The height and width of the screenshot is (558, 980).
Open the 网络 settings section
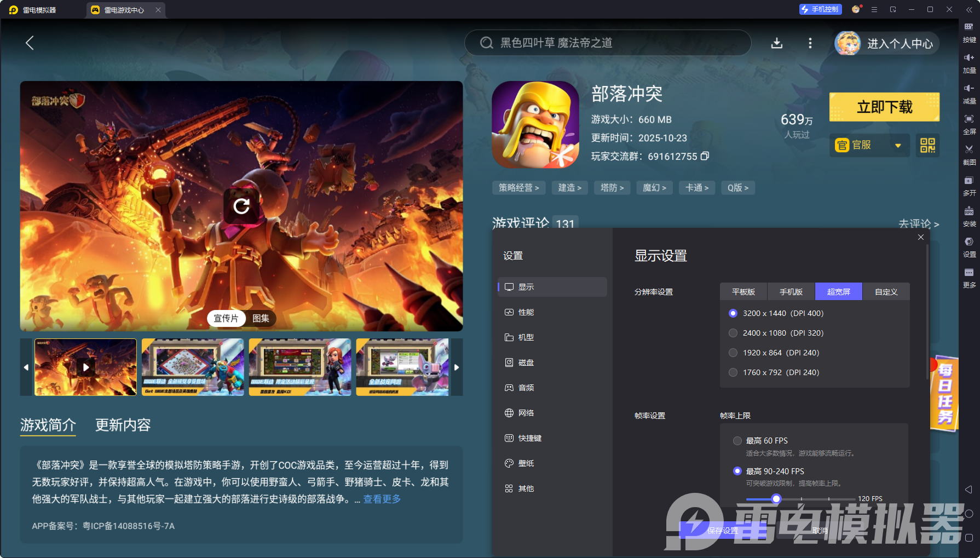[552, 413]
